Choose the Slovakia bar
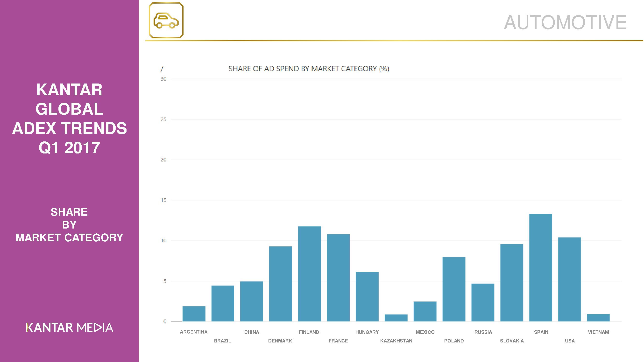 pos(512,283)
